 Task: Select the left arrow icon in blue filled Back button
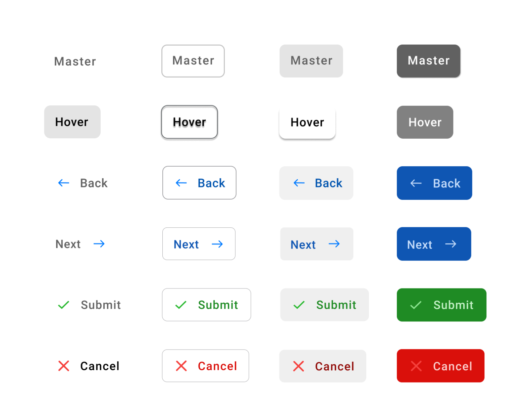pyautogui.click(x=416, y=183)
